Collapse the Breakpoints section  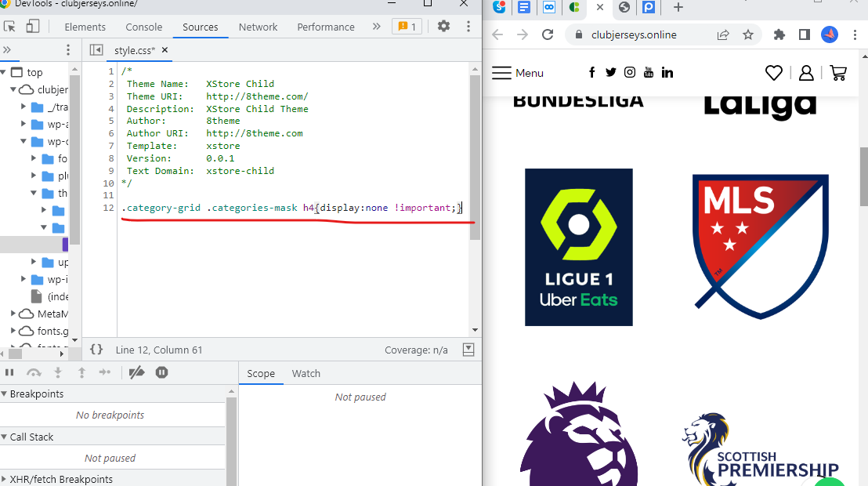[4, 394]
